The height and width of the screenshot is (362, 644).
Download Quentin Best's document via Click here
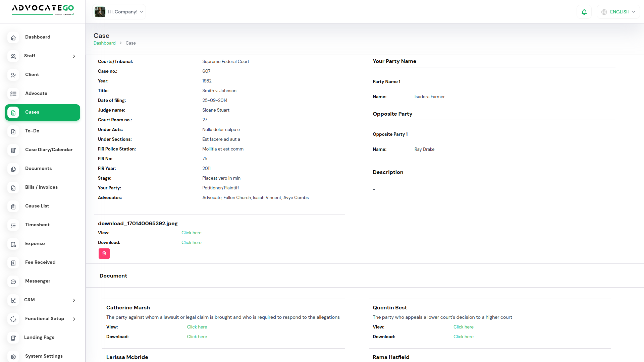463,337
